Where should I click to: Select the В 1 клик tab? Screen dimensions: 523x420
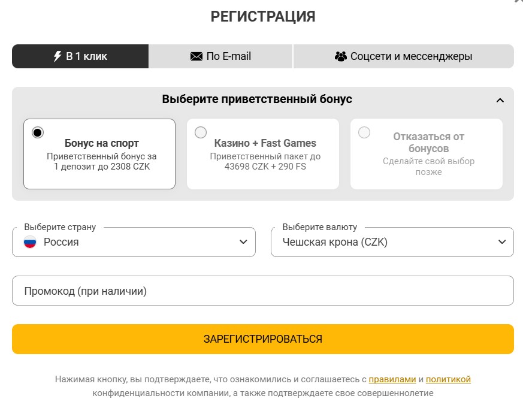(79, 56)
